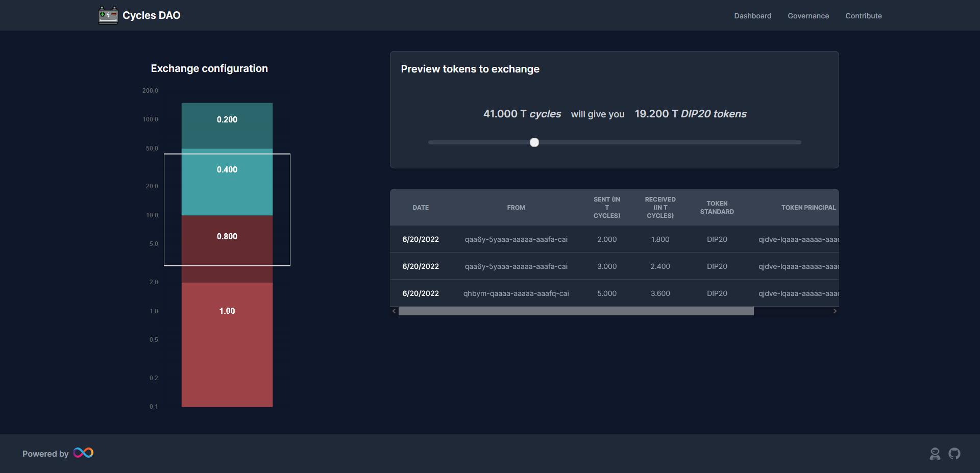Open the Governance navigation item
Image resolution: width=980 pixels, height=473 pixels.
[x=808, y=16]
